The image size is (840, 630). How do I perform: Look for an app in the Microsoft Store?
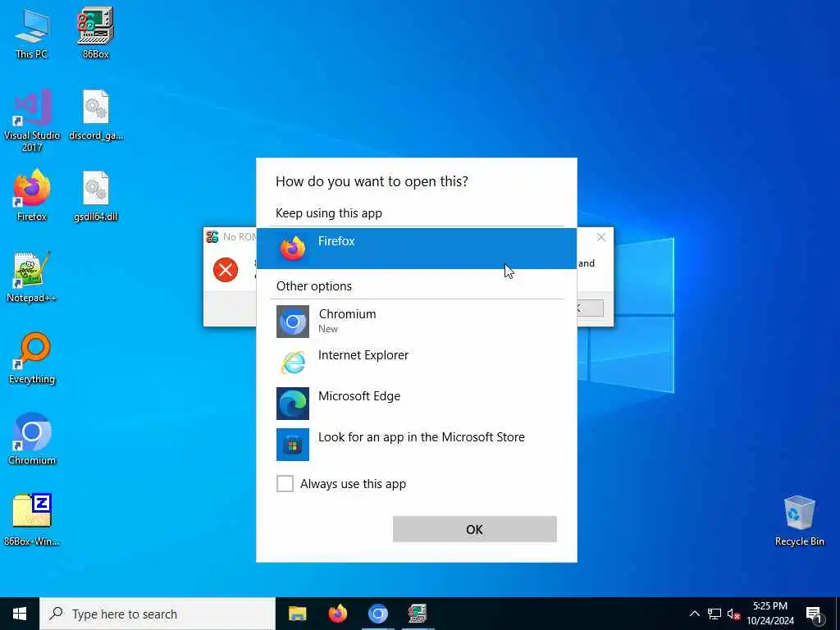(416, 444)
